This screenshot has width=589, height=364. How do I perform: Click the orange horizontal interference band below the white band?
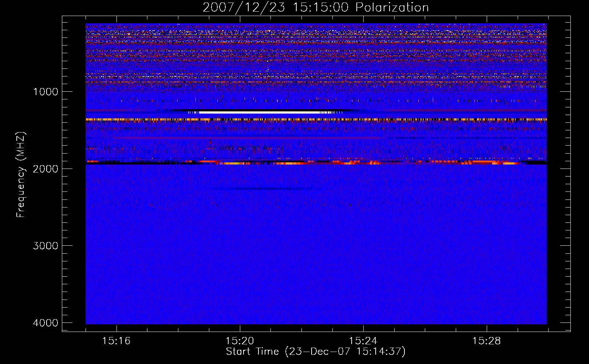316,119
